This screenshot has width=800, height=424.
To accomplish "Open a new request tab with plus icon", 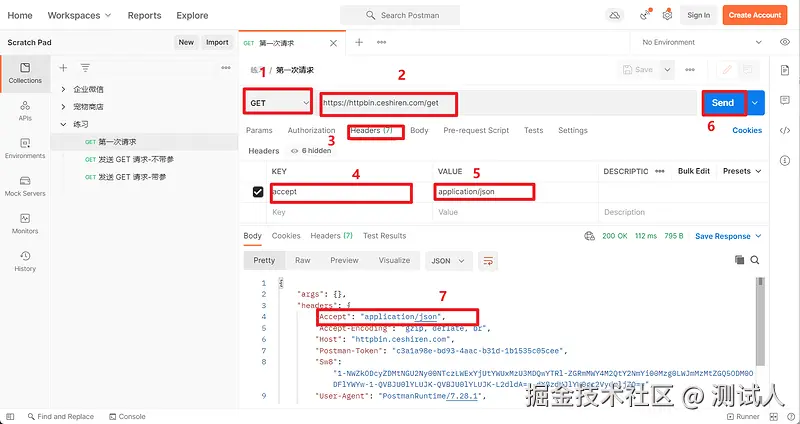I will pos(359,42).
